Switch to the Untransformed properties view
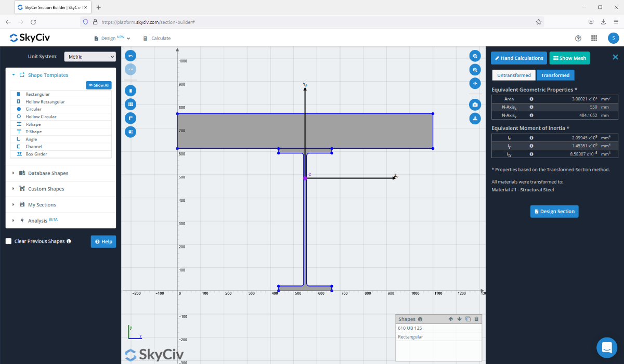The image size is (624, 364). tap(513, 75)
